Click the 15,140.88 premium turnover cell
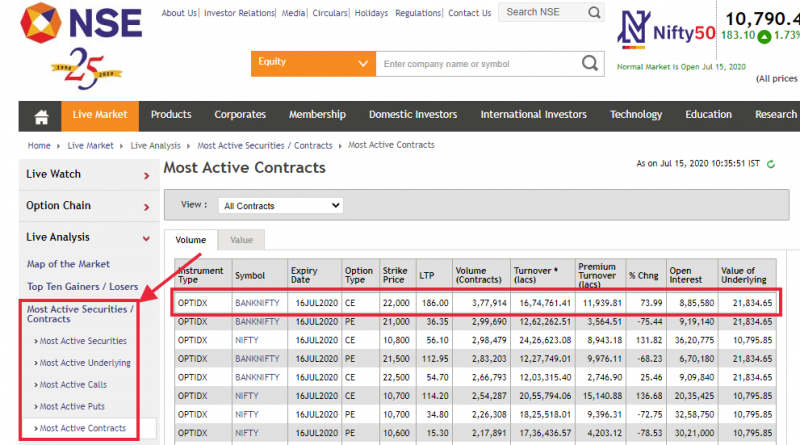 tap(602, 396)
